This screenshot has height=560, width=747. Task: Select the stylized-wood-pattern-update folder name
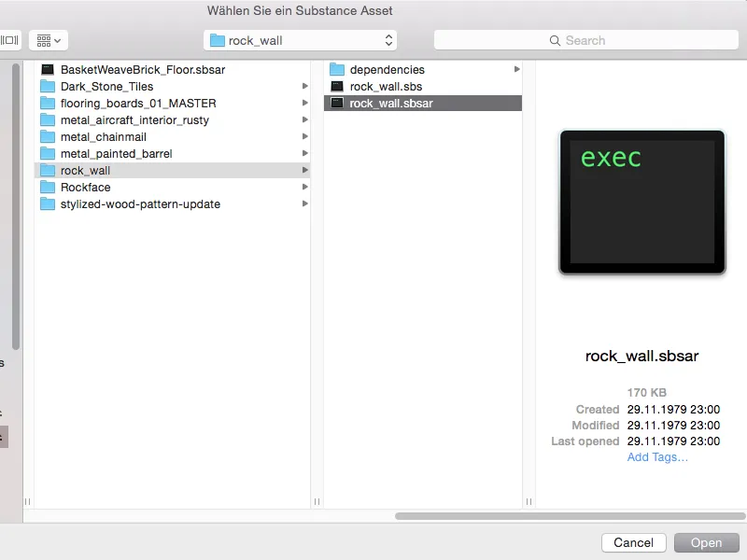pos(141,204)
